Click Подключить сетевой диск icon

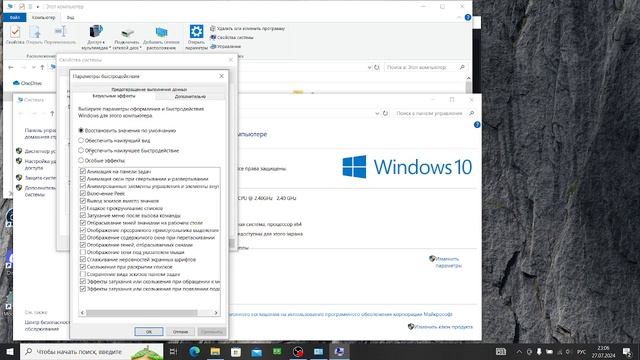(127, 37)
